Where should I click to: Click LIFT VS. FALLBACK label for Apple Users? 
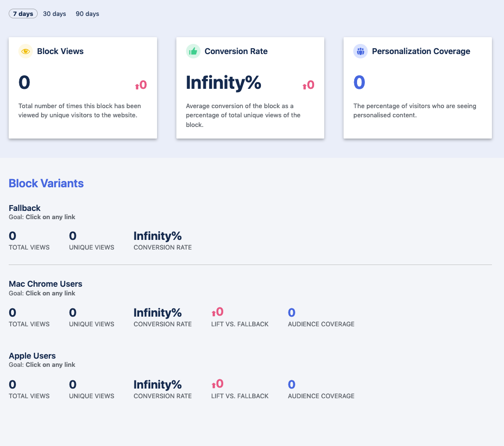click(240, 396)
